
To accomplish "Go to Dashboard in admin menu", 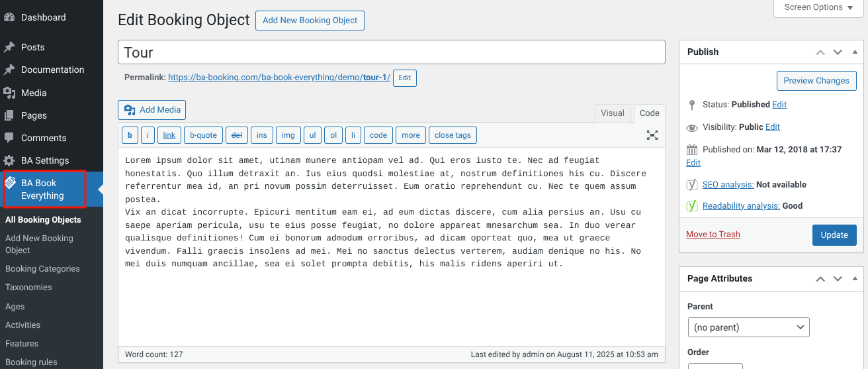I will [43, 17].
